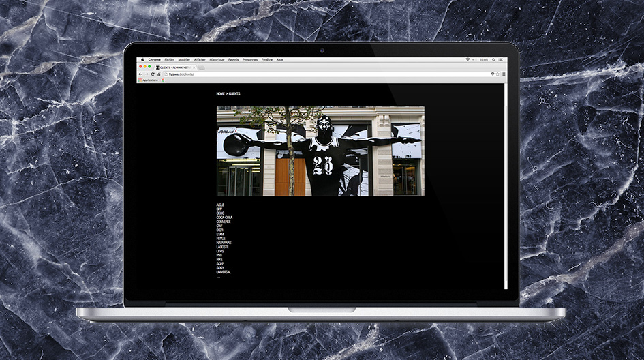Reload the page
644x360 pixels.
click(x=153, y=74)
